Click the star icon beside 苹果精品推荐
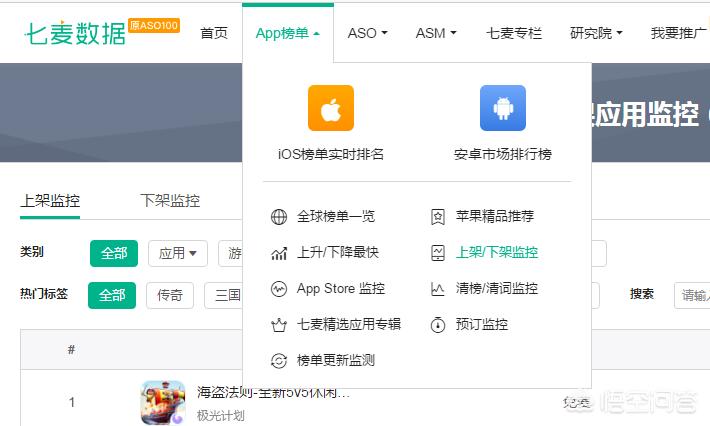Viewport: 710px width, 426px height. tap(438, 216)
